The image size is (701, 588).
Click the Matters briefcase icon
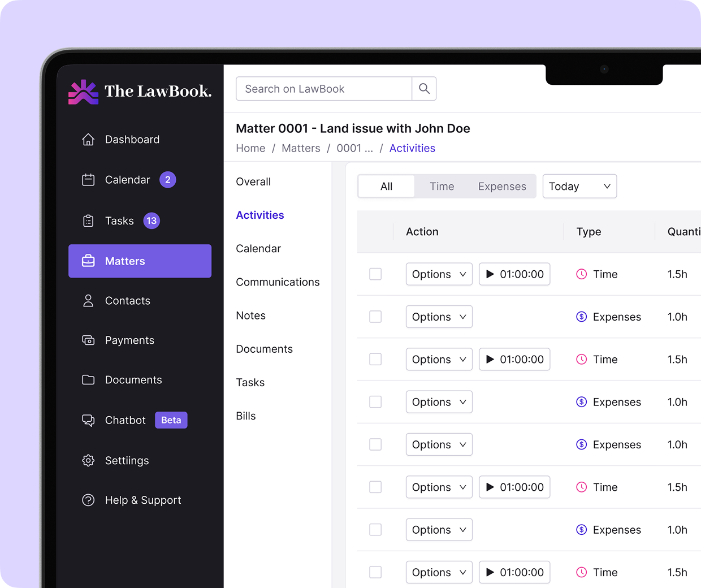[88, 261]
